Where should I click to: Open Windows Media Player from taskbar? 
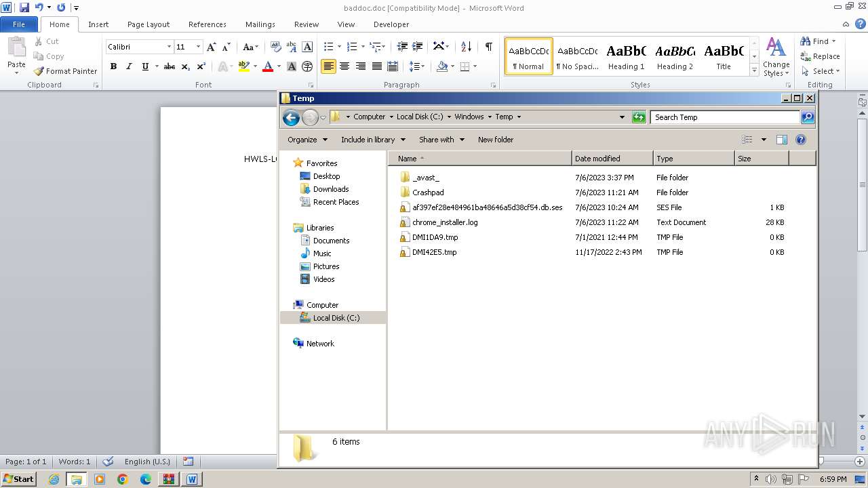pos(100,479)
